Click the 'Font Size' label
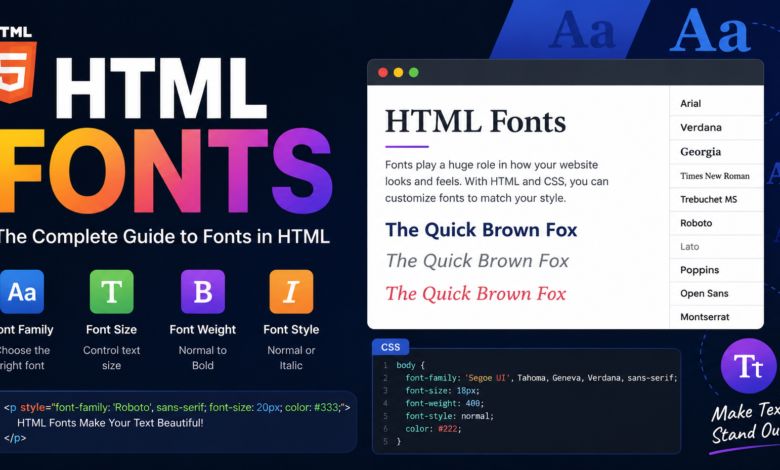The image size is (780, 470). pos(111,330)
